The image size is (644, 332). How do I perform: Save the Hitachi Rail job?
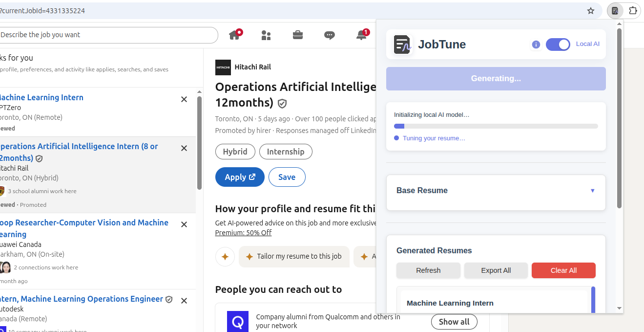pyautogui.click(x=287, y=177)
